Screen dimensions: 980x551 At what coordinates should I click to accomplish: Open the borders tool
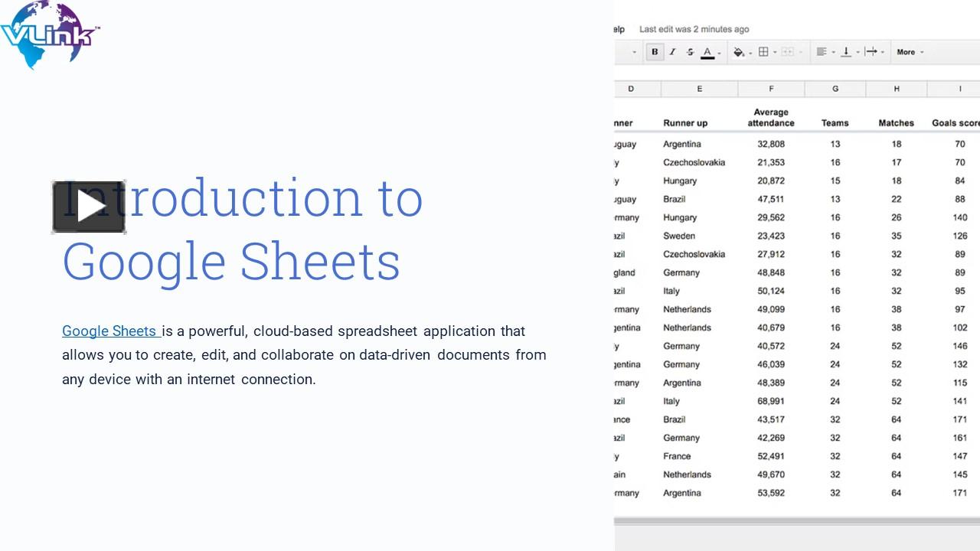[763, 51]
